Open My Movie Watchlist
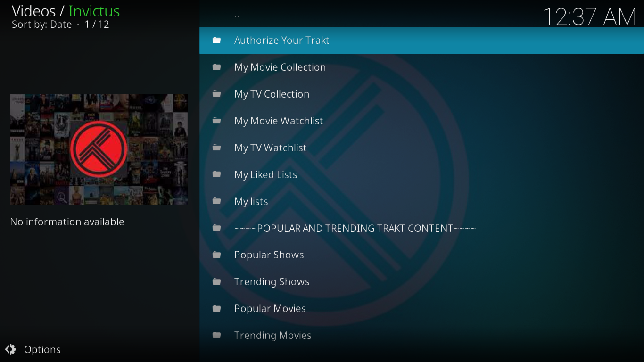Screen dimensions: 644x362 [x=421, y=121]
